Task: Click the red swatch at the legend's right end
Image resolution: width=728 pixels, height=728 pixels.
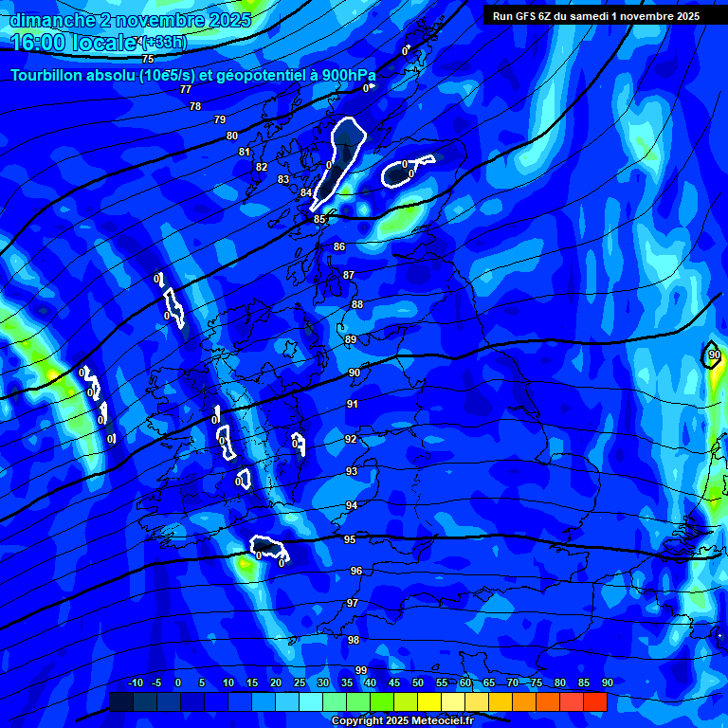Action: coord(595,702)
